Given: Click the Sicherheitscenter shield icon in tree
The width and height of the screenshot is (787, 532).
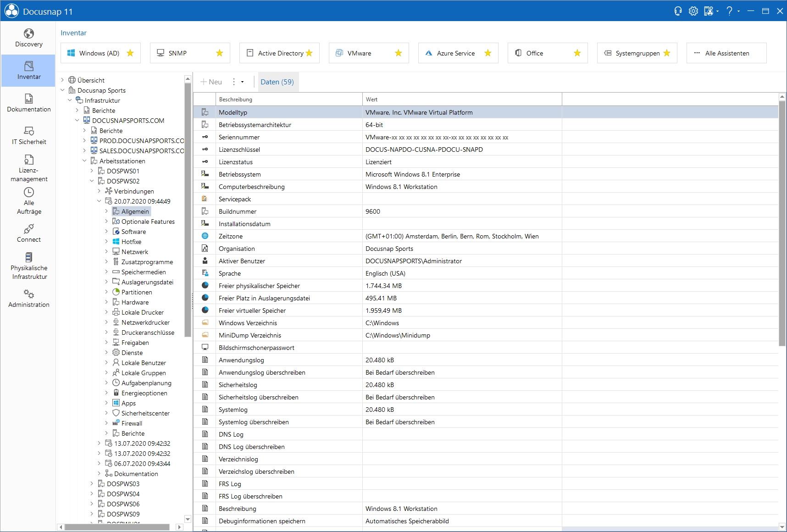Looking at the screenshot, I should point(116,413).
